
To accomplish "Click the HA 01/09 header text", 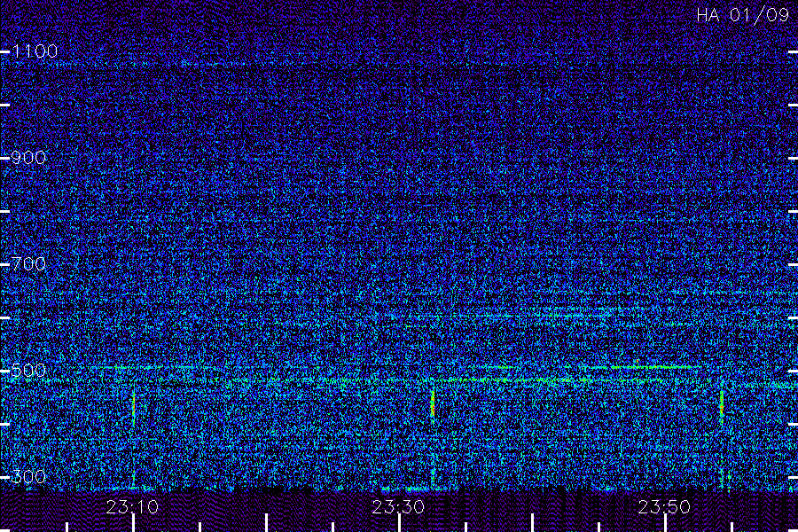I will click(742, 15).
